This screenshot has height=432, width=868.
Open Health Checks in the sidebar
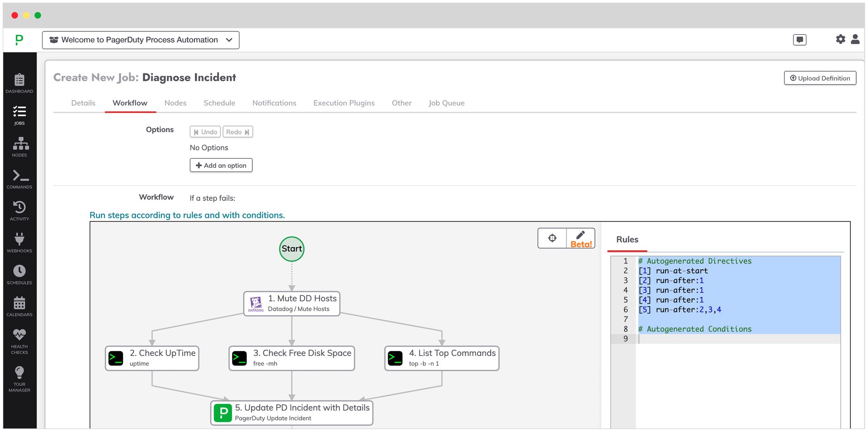(x=19, y=337)
